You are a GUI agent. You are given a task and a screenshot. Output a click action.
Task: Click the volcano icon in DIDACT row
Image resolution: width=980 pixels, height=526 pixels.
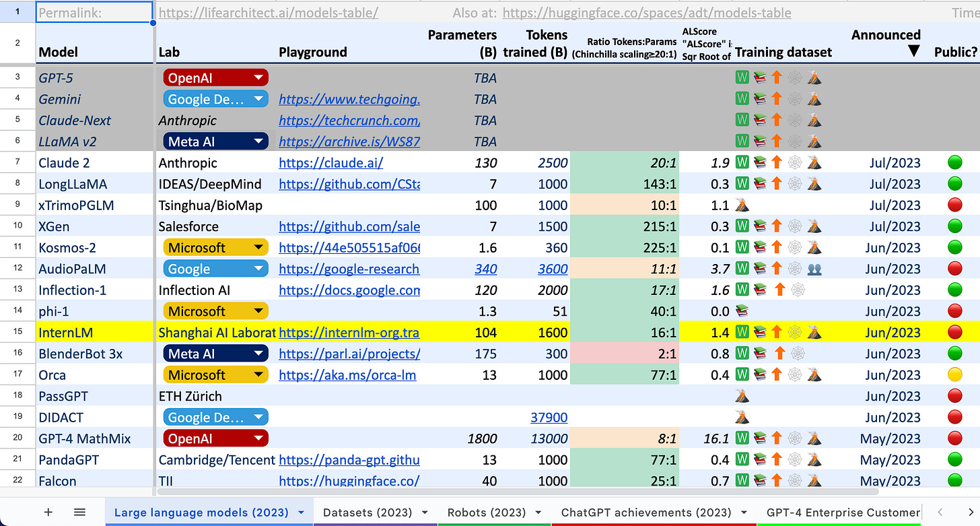coord(742,417)
